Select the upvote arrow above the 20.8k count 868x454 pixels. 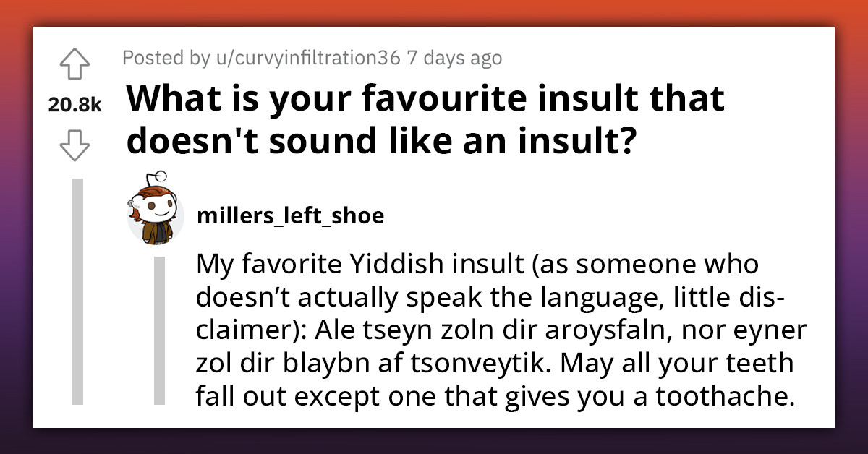coord(75,65)
